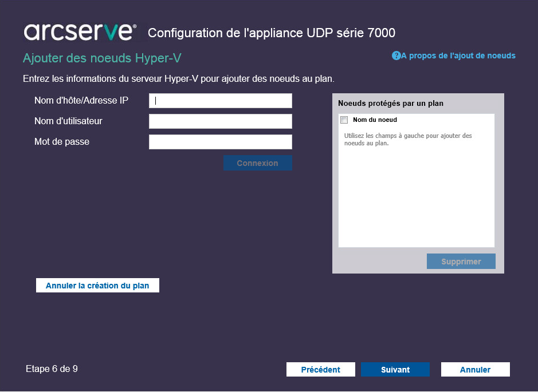Click the help question mark icon
The image size is (538, 392).
coord(396,56)
